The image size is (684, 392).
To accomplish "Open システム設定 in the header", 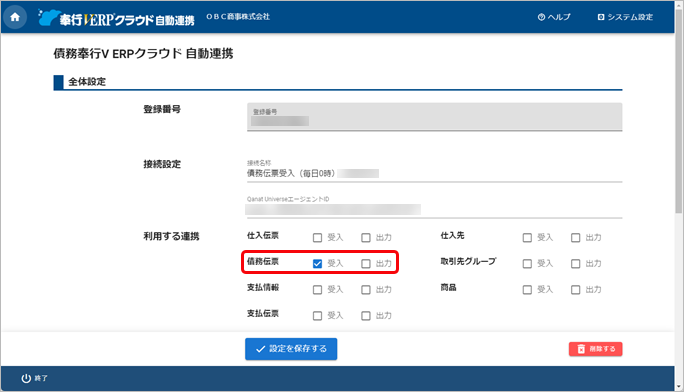I will (x=625, y=17).
